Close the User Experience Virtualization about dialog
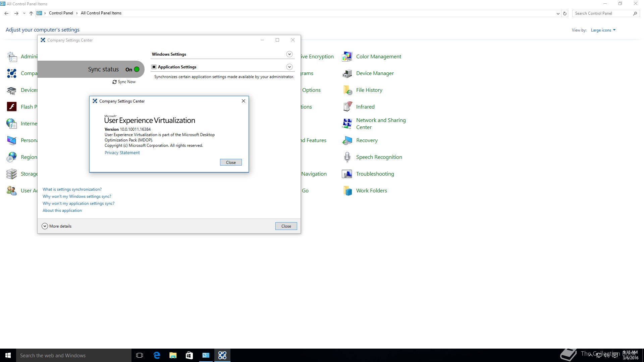Screen dimensions: 644x362 click(x=231, y=163)
